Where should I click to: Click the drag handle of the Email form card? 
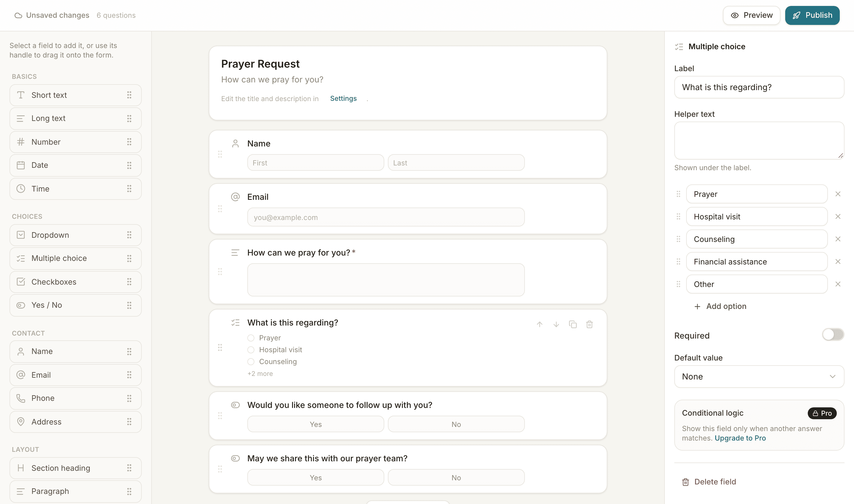point(220,209)
